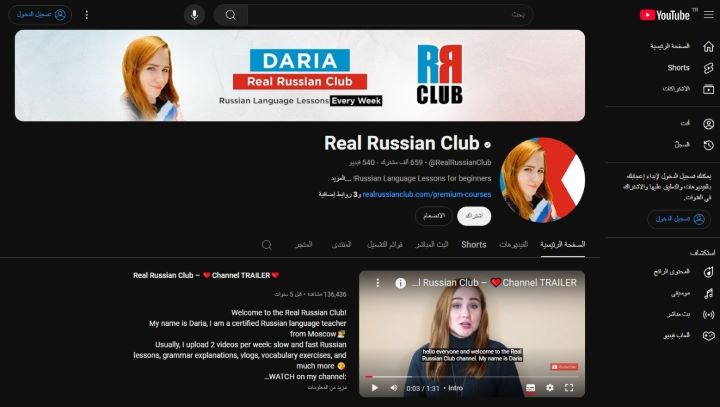The image size is (720, 407).
Task: Switch to the channel Shorts tab
Action: click(473, 244)
